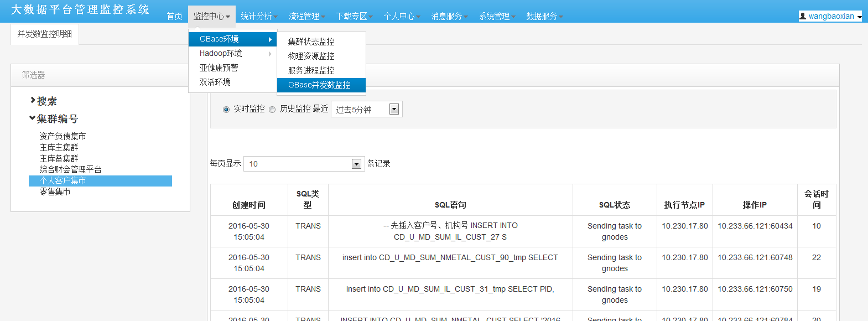Click the SQL text containing CUST_31_tmp SELECT PID

click(x=450, y=289)
